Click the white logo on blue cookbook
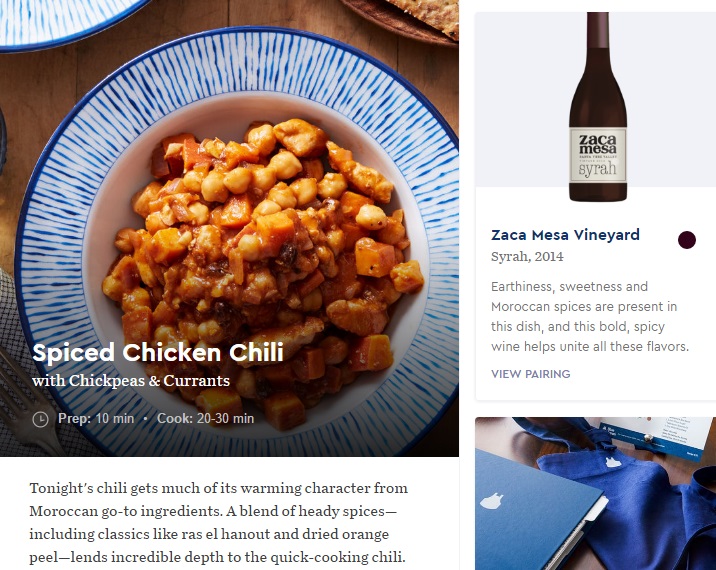 coord(493,501)
